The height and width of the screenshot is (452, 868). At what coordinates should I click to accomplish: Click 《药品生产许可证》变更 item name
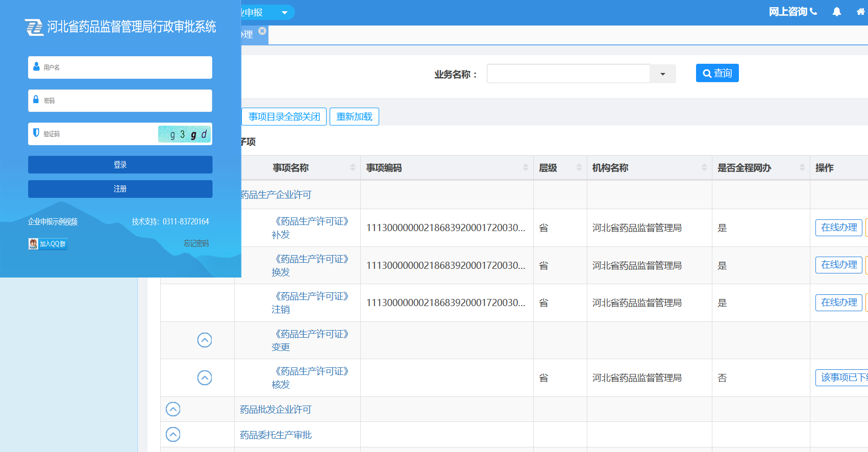[x=310, y=340]
